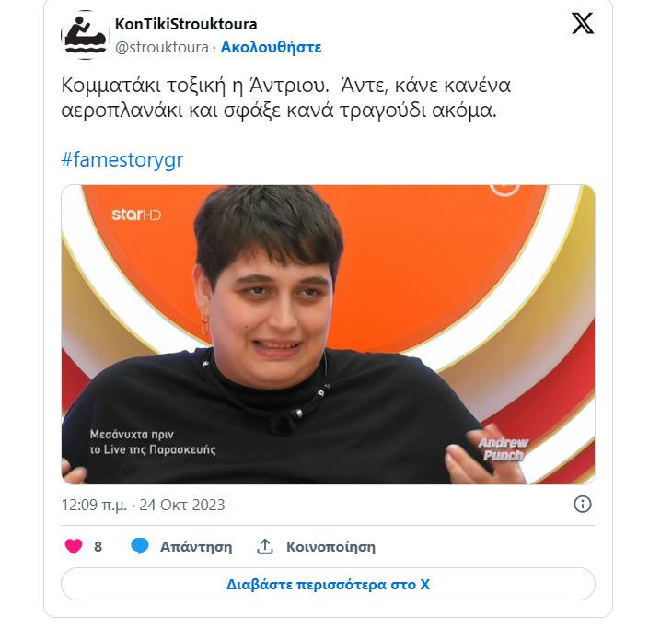Open the embedded tweet image

tap(328, 334)
